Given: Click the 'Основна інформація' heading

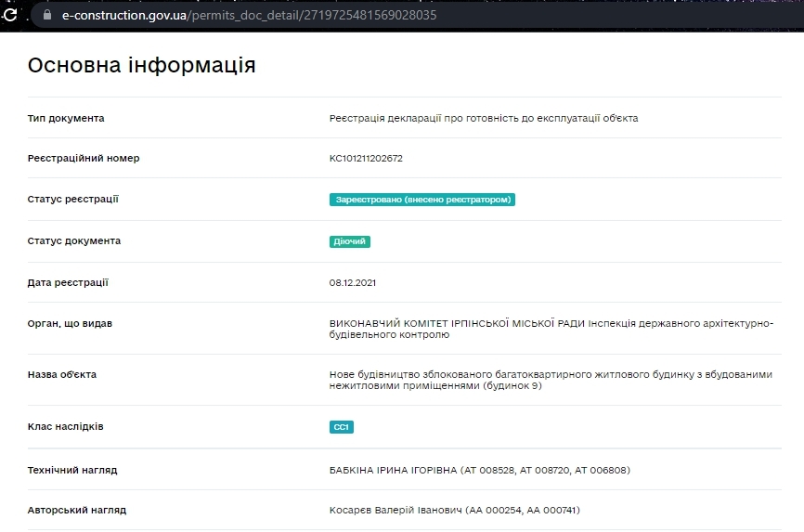Looking at the screenshot, I should [141, 65].
